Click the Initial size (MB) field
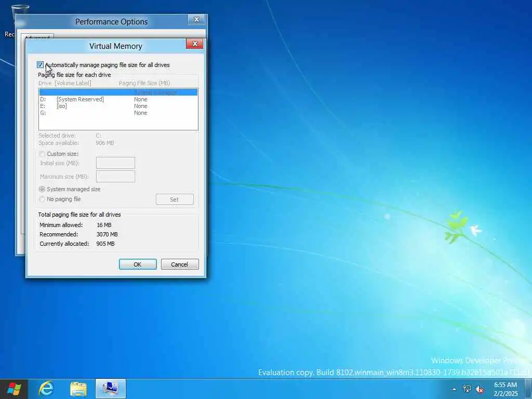 click(115, 163)
